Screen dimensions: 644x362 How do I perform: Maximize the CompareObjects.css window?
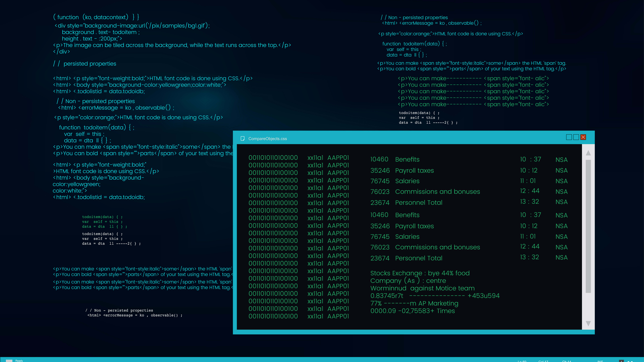pyautogui.click(x=576, y=137)
